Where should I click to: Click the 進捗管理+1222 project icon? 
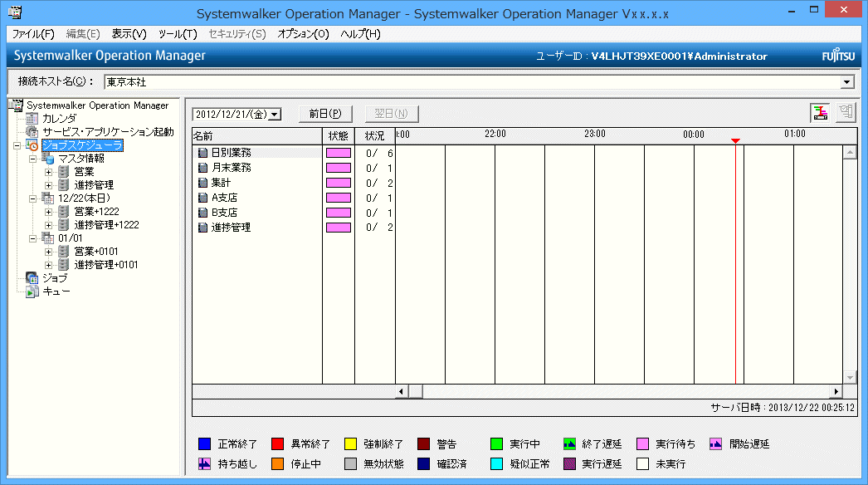(64, 225)
